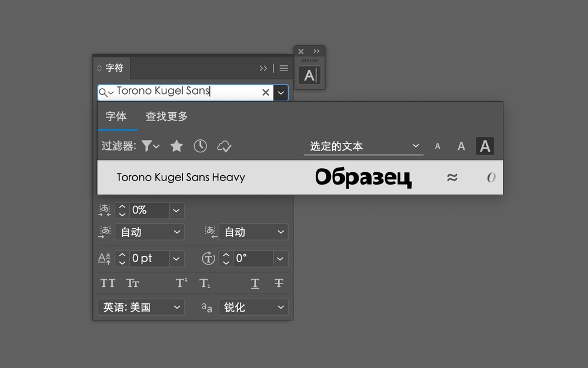Open the Character panel menu
Screen dimensions: 588x368
pos(284,68)
